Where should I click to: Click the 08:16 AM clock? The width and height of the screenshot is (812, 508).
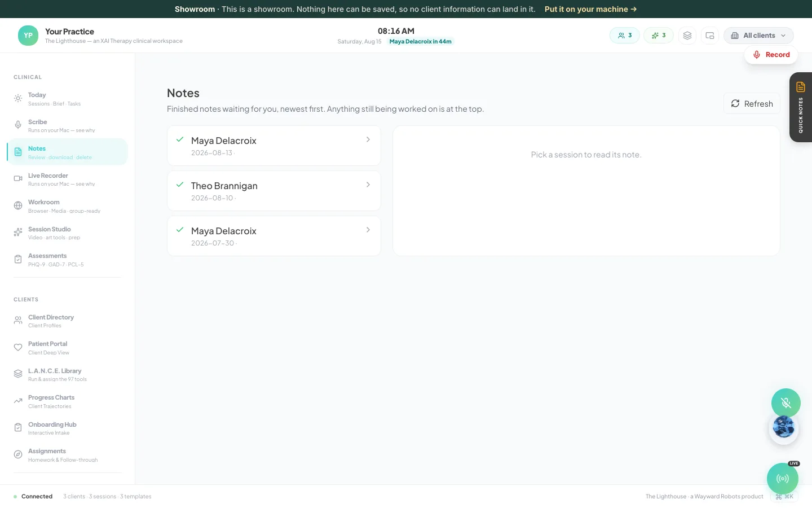pyautogui.click(x=396, y=31)
